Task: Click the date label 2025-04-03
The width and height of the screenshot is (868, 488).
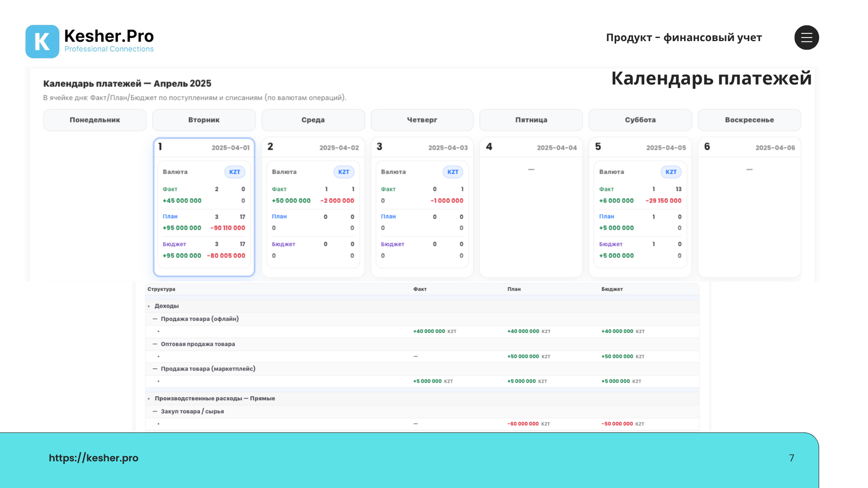Action: tap(448, 148)
